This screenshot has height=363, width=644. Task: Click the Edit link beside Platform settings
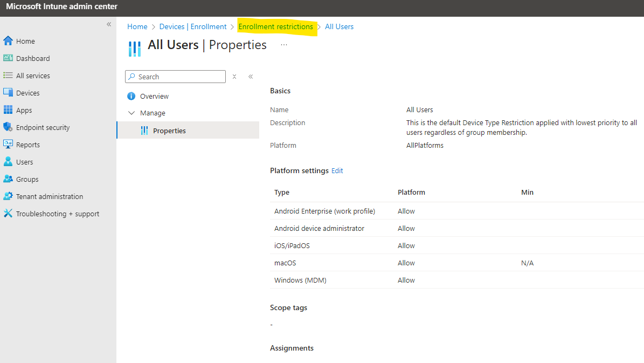click(337, 170)
